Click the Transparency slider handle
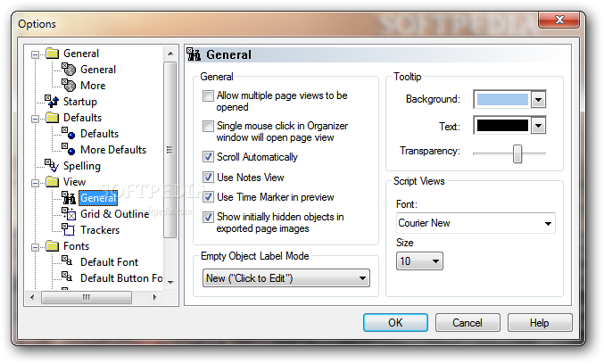The image size is (604, 364). (x=517, y=153)
